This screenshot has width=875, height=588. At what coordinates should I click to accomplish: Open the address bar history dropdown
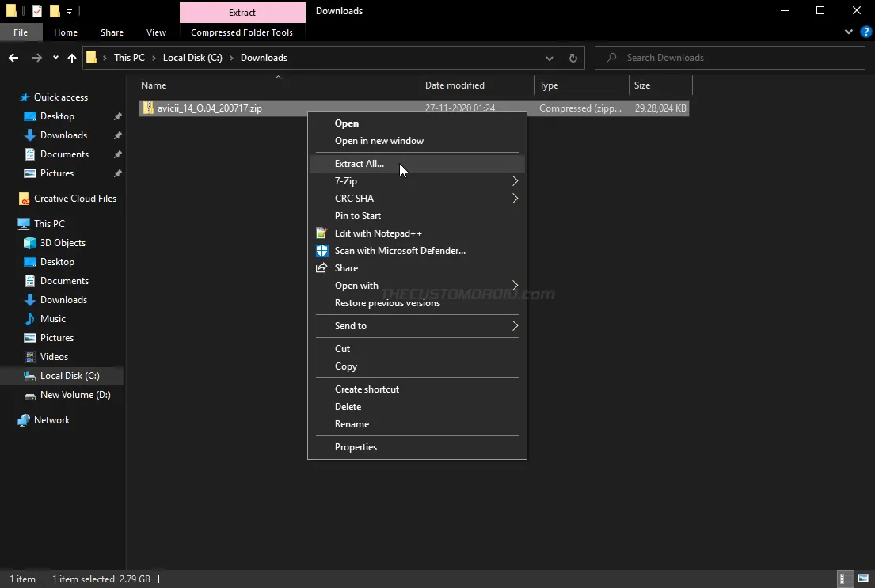click(x=550, y=58)
